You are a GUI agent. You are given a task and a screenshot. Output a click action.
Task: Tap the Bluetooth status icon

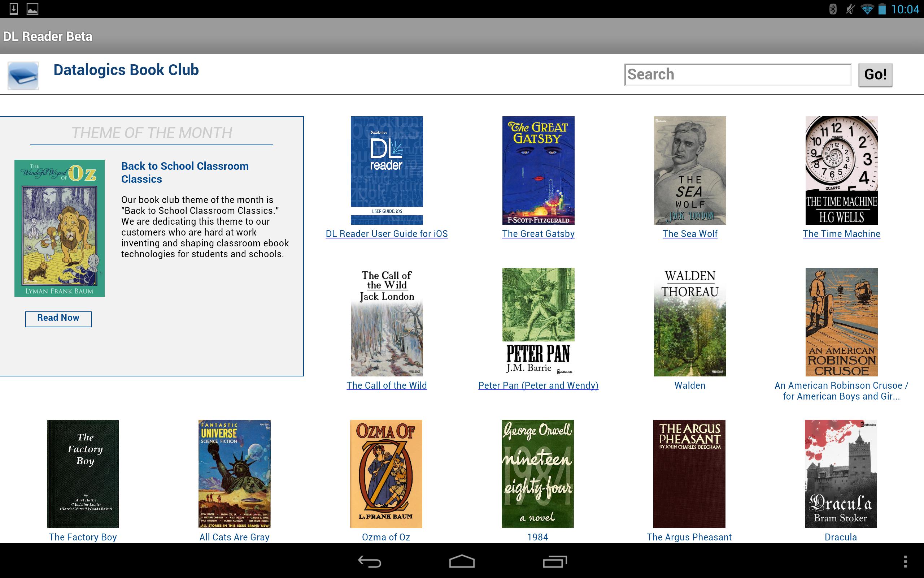click(x=833, y=9)
